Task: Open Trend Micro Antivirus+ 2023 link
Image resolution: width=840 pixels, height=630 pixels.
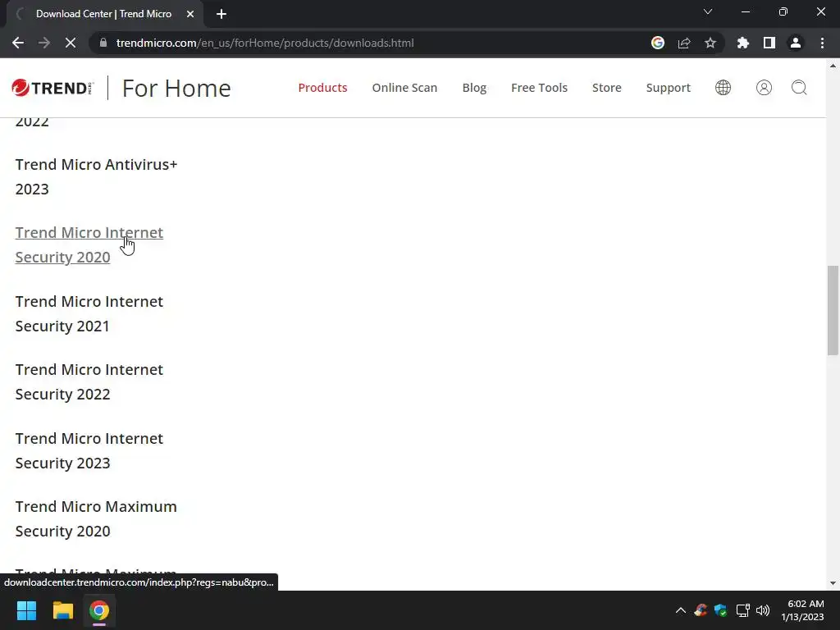Action: click(x=96, y=177)
